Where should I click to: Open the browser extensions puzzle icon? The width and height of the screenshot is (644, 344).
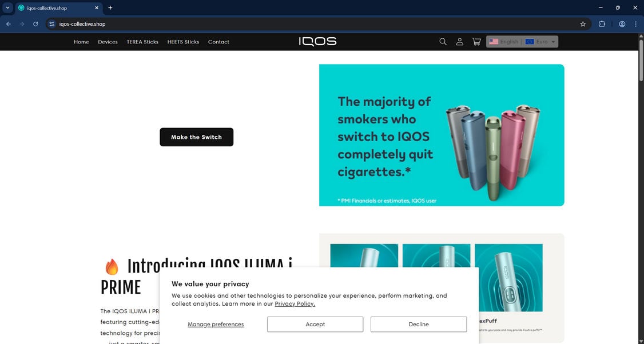[x=602, y=24]
